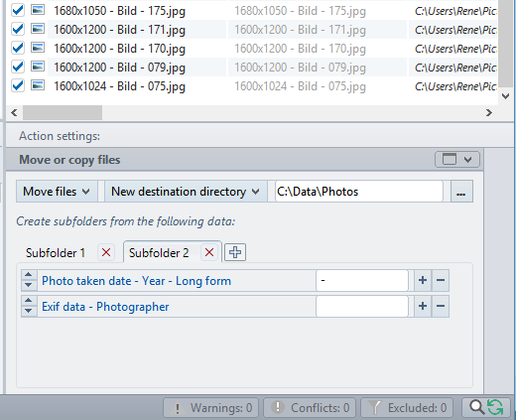Remove Exif data Photographer row with minus

point(441,306)
